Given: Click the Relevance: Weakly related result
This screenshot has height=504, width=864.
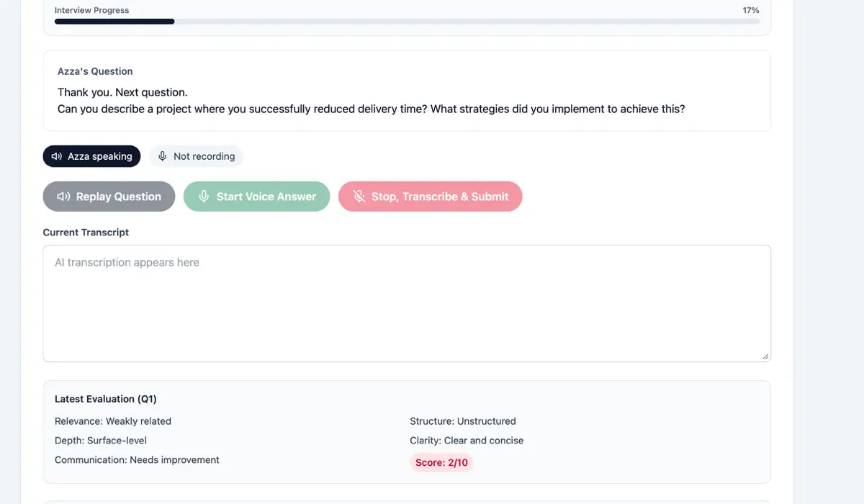Looking at the screenshot, I should 113,421.
